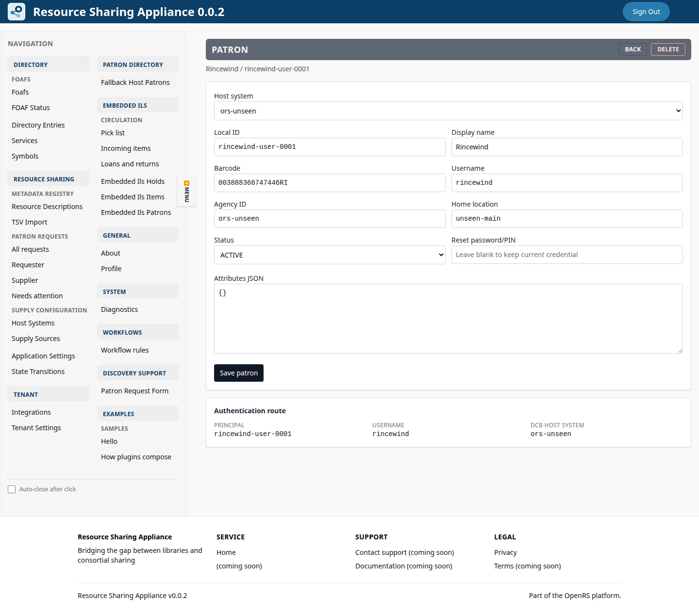Open Application Settings
The image size is (699, 616).
pos(43,356)
